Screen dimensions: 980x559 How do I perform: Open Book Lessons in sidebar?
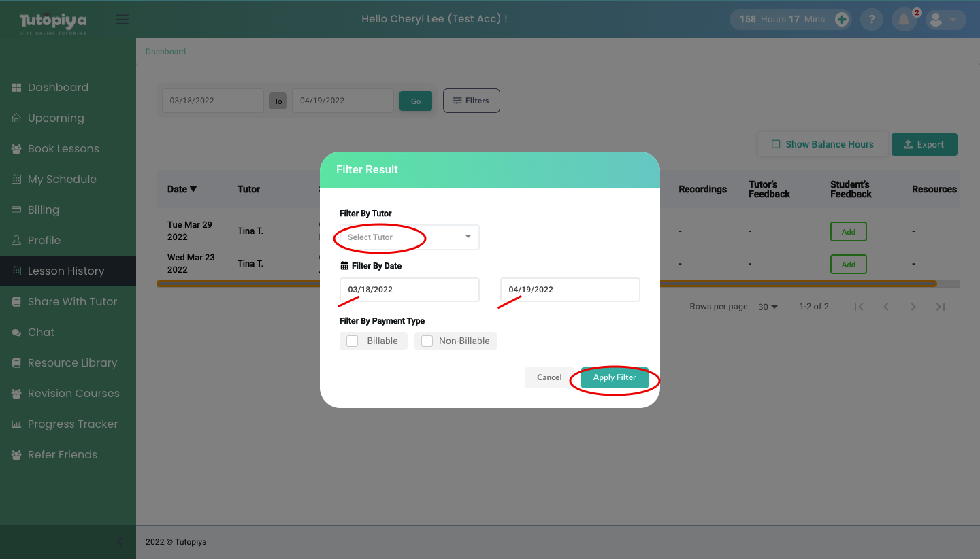click(x=63, y=148)
